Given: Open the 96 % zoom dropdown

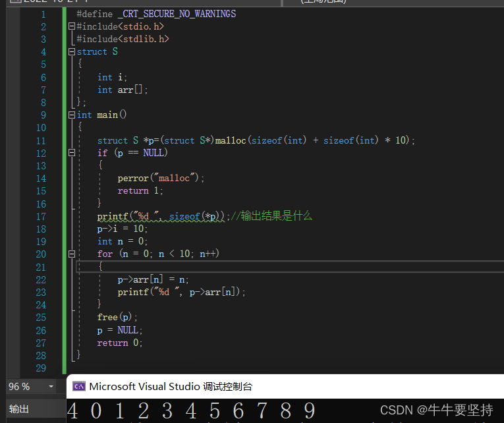Looking at the screenshot, I should [x=51, y=386].
